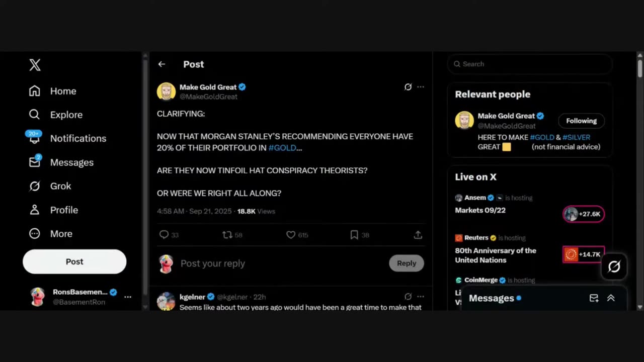Open the floating Grok button
Viewport: 644px width, 362px height.
614,266
